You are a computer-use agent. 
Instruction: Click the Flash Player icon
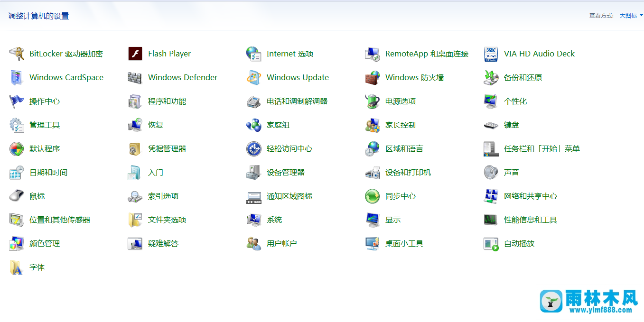tap(135, 54)
